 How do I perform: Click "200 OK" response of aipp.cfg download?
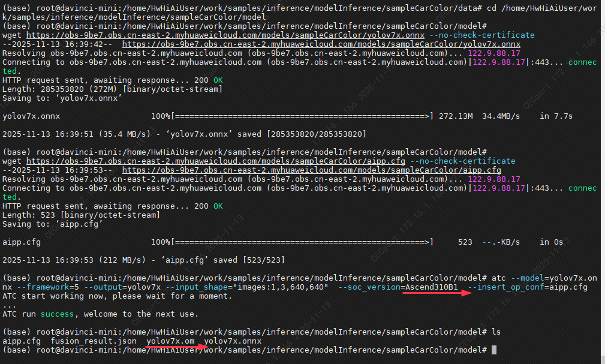[208, 206]
